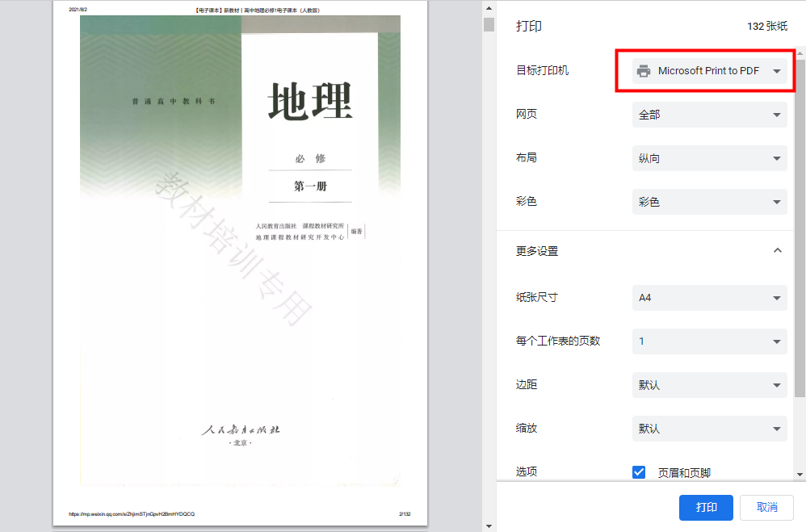
Task: Click the 打印 dialog title
Action: coord(529,26)
